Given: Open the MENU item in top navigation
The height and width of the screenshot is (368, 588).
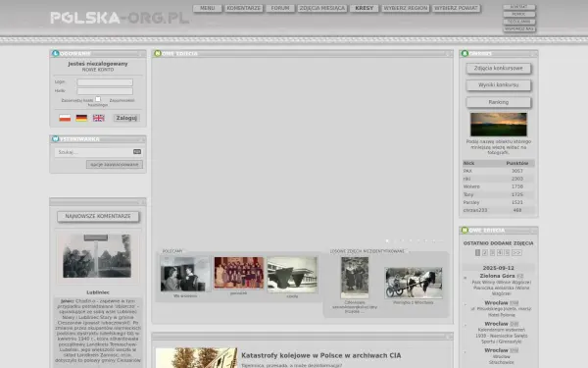Looking at the screenshot, I should (x=208, y=8).
